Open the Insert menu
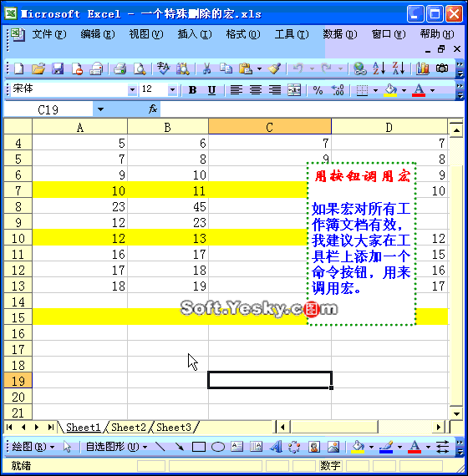The width and height of the screenshot is (468, 476). click(x=195, y=34)
